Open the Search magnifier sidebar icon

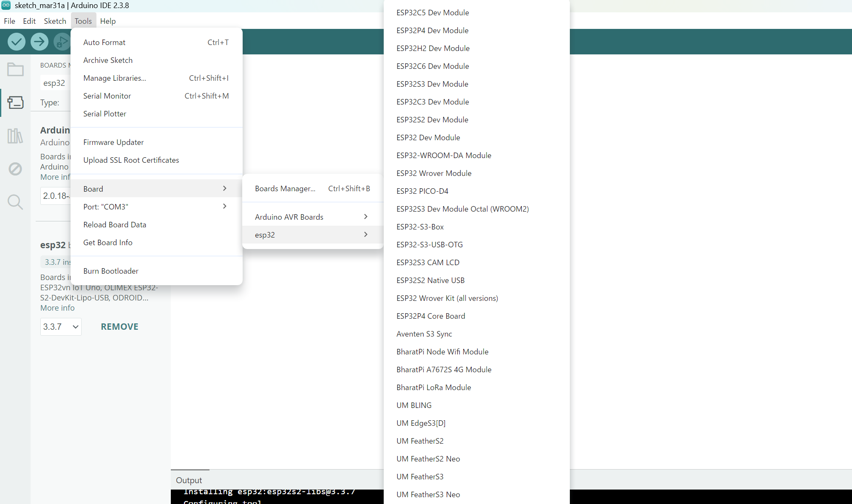point(15,202)
